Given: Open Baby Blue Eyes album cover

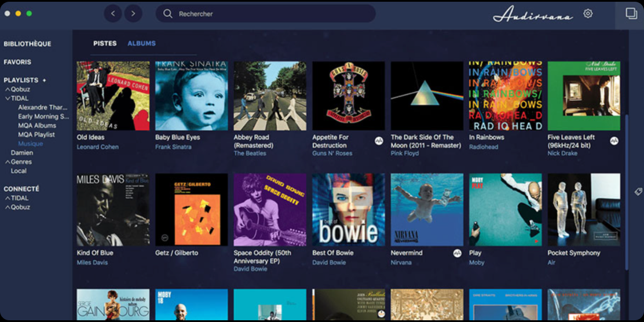Looking at the screenshot, I should pos(191,96).
